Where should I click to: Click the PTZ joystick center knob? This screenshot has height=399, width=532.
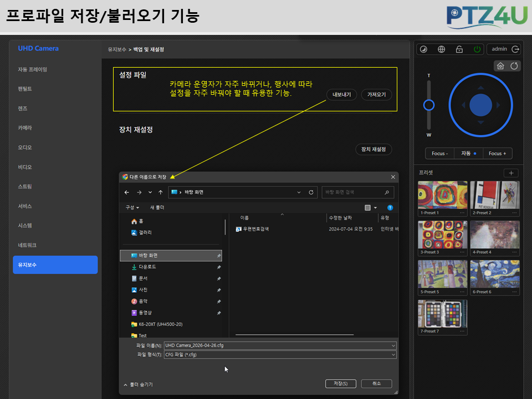481,105
